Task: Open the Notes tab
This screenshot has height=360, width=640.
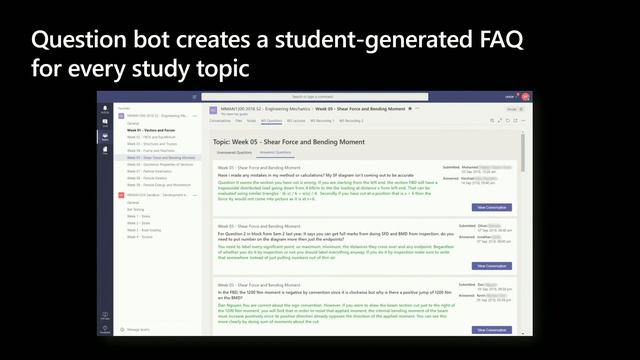Action: [251, 121]
